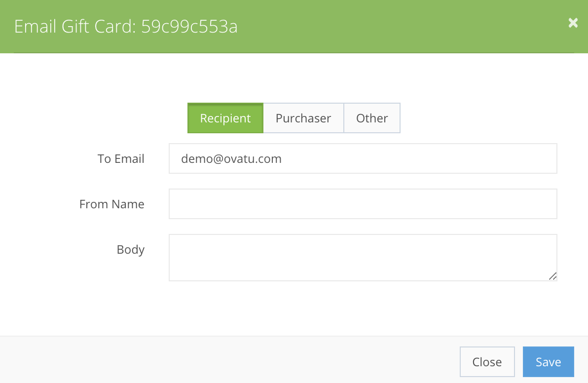Click the gray footer area beside Close
The image size is (588, 383).
click(225, 360)
